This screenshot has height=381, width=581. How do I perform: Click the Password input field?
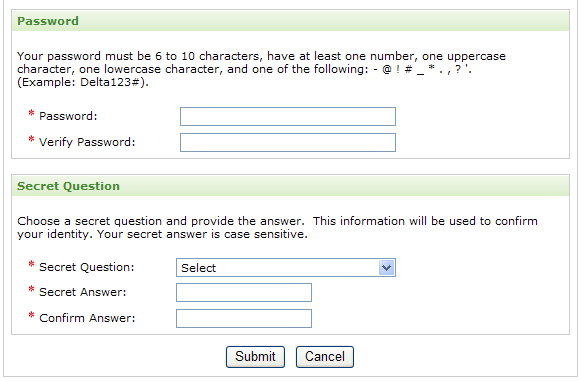(x=288, y=116)
